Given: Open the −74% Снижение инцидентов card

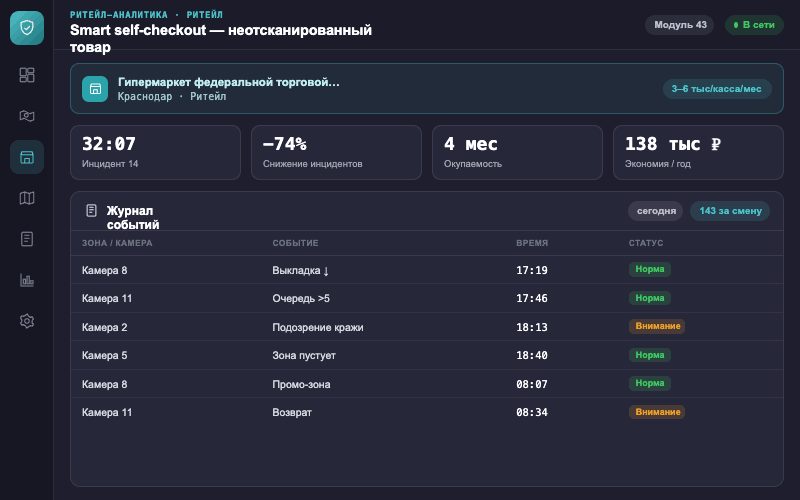Looking at the screenshot, I should click(336, 153).
